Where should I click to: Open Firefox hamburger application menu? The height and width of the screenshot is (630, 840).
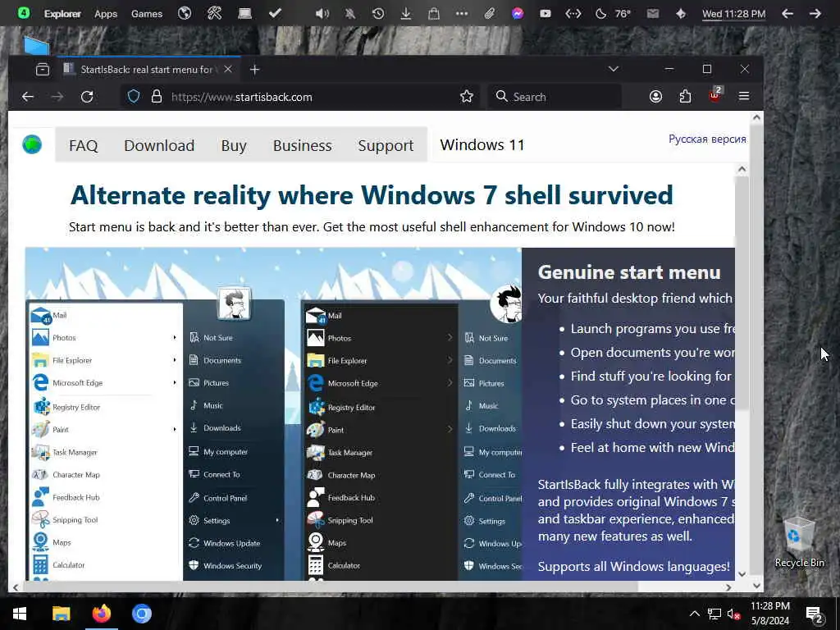(744, 97)
